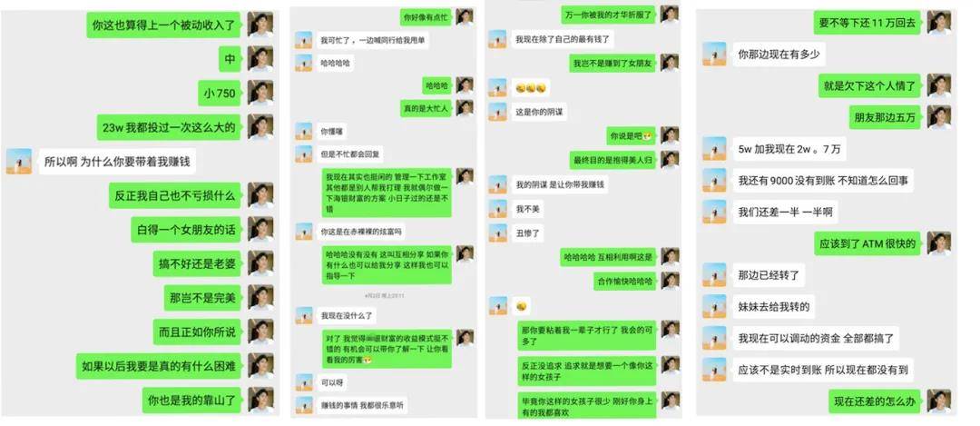Tap the "你这是在赤裸裸的炫富吗" message
Screen dimensions: 980x426
coord(362,232)
